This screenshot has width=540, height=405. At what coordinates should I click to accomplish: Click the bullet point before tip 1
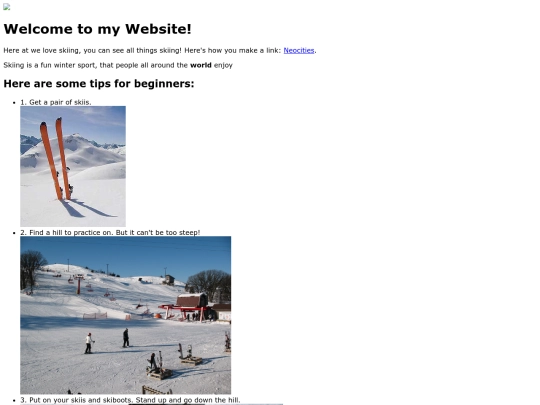pos(14,103)
